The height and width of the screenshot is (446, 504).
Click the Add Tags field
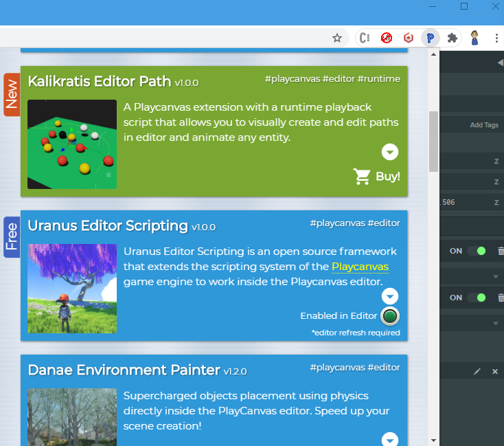(483, 125)
